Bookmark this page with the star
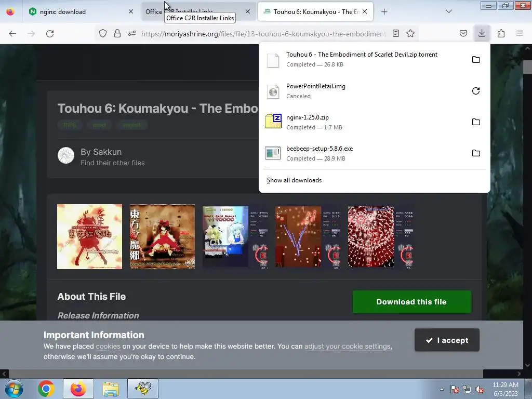 pyautogui.click(x=410, y=33)
